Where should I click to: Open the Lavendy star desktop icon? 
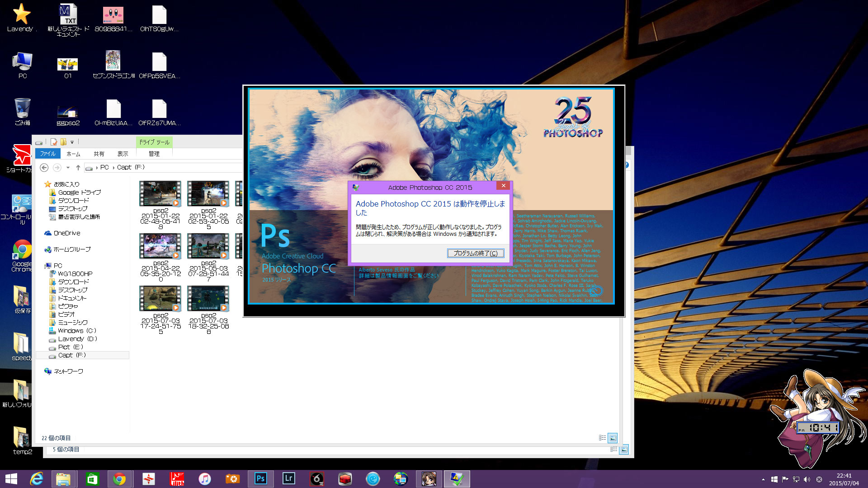21,18
